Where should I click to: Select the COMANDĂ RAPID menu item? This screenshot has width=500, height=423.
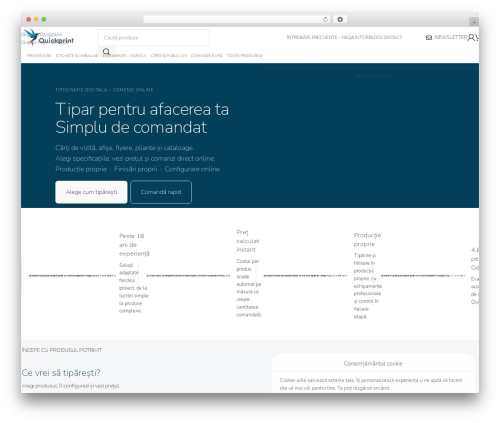pos(207,55)
